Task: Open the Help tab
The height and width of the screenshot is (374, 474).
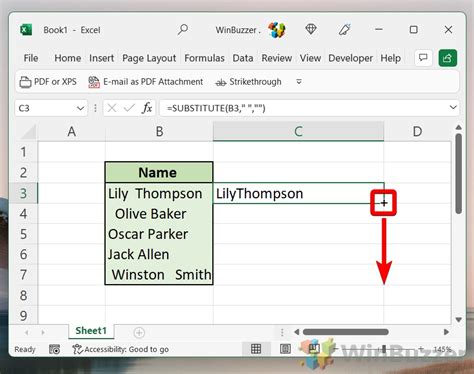Action: click(390, 58)
